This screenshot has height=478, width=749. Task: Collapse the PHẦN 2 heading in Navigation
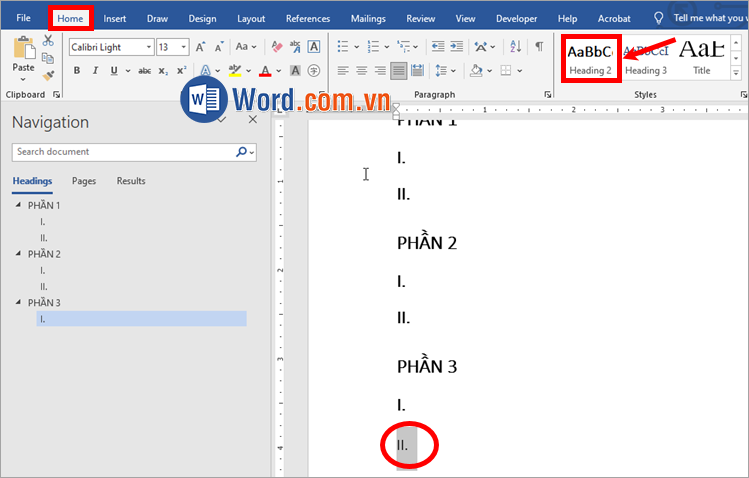[x=18, y=254]
